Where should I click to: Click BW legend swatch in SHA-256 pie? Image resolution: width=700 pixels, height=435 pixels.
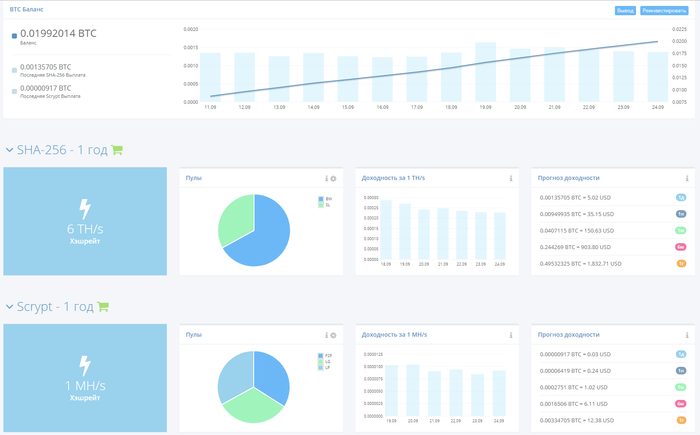coord(321,199)
